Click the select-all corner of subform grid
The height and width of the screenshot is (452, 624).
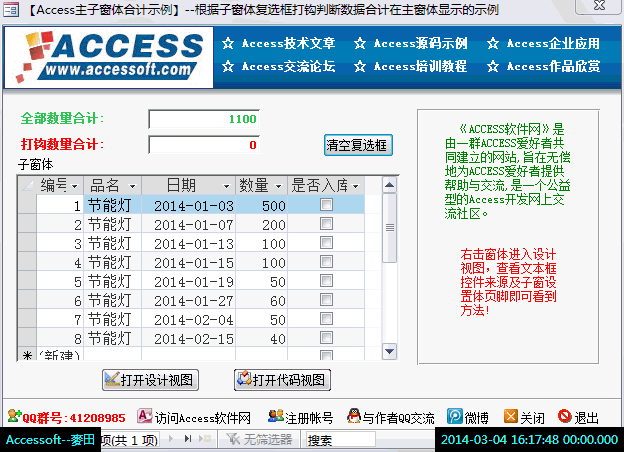click(27, 185)
